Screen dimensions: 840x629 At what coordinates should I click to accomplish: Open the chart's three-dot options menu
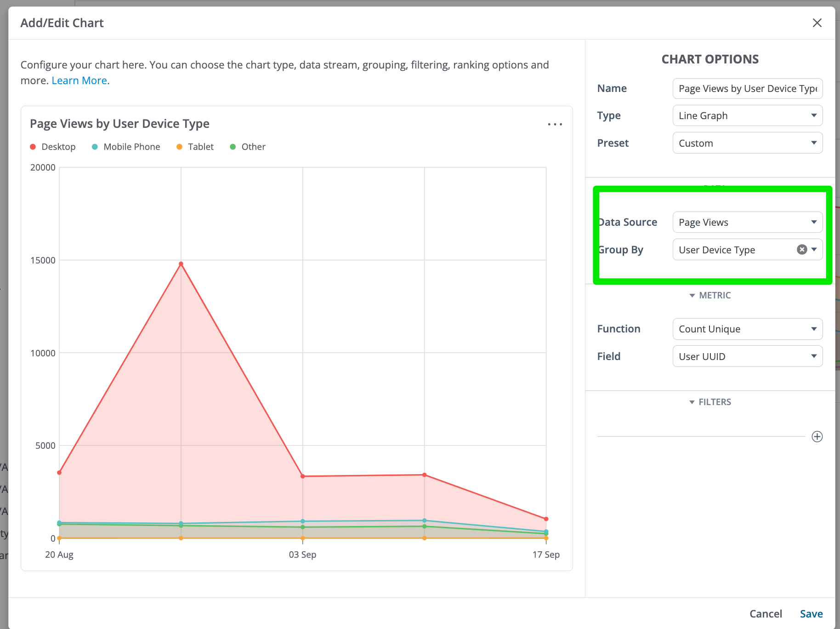click(x=555, y=124)
